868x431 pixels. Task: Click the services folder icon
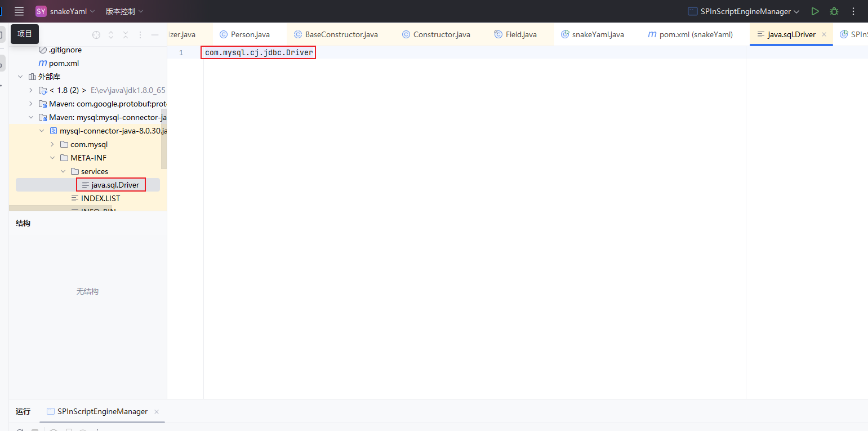[74, 171]
